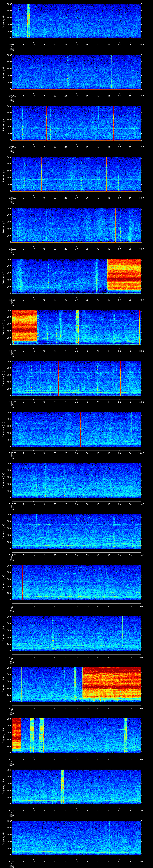Click the 2:05:00 start time label
The image size is (153, 868).
click(12, 249)
